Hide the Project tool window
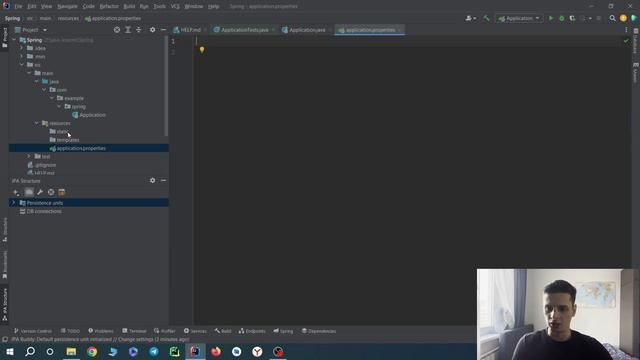640x360 pixels. coord(163,30)
